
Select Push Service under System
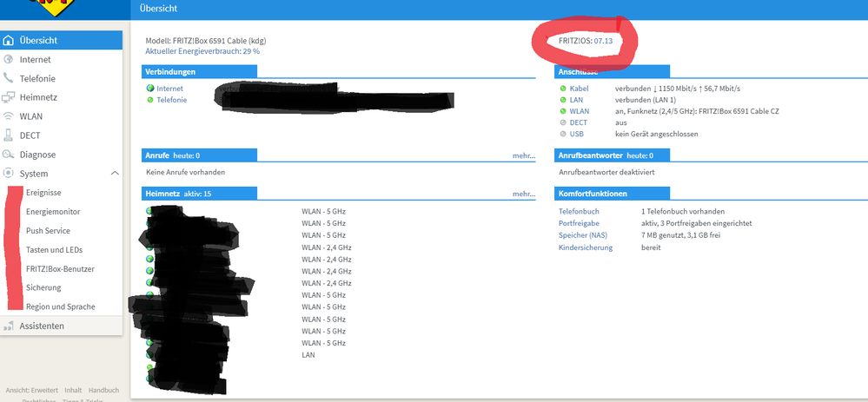coord(48,231)
